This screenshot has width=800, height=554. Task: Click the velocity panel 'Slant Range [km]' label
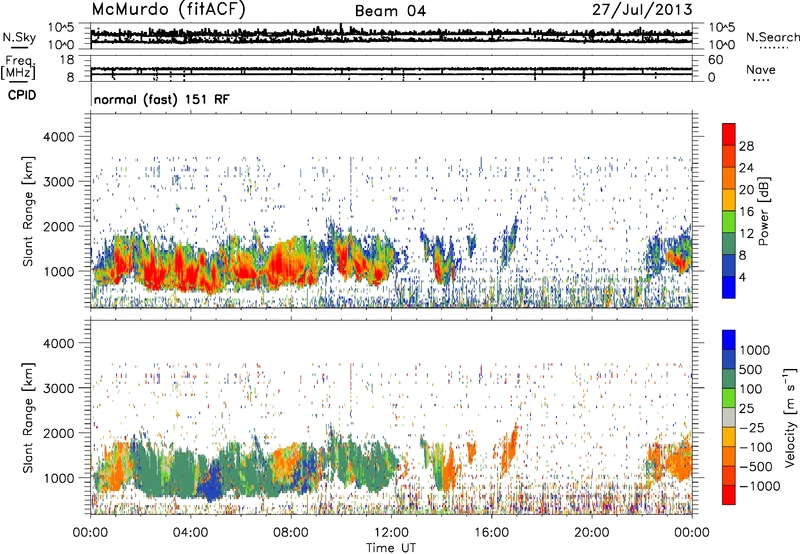[28, 417]
